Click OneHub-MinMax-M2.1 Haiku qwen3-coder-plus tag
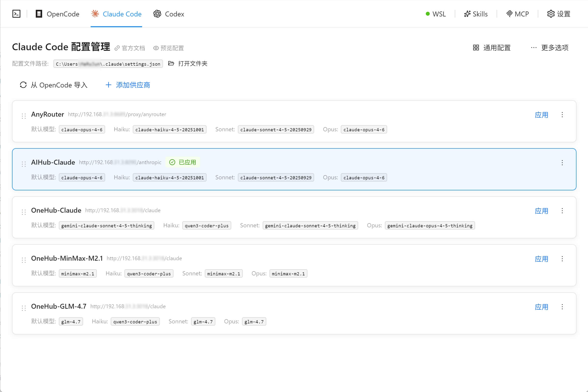Screen dimensions: 588x392 (x=149, y=273)
